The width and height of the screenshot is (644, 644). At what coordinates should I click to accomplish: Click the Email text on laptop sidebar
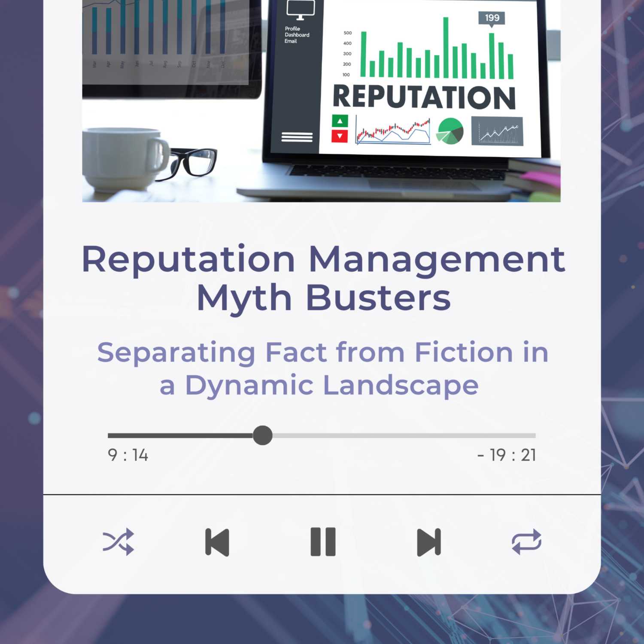click(291, 41)
